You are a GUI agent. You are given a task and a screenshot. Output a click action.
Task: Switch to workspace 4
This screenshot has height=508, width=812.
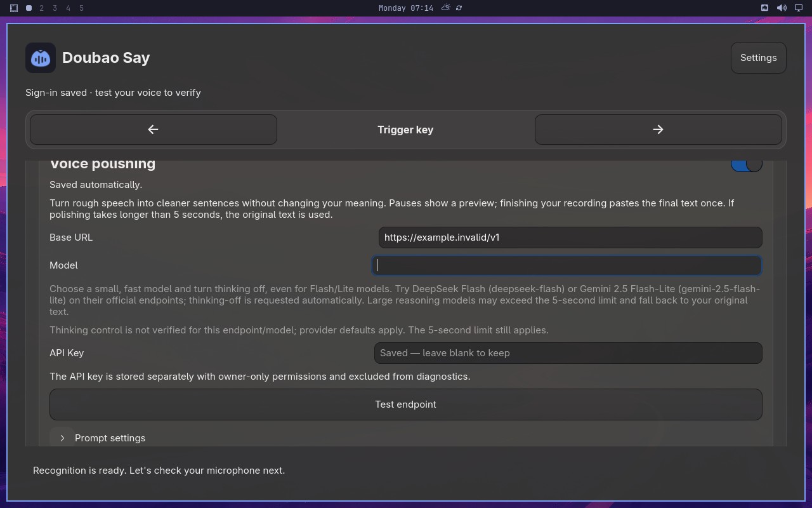69,8
